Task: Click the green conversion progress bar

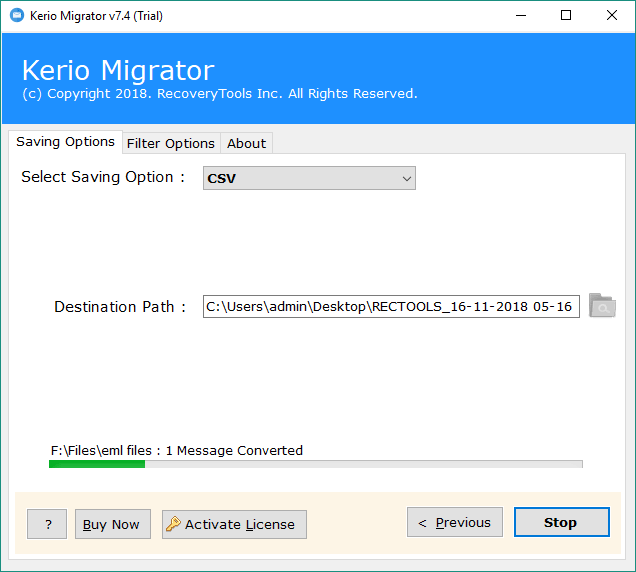Action: click(316, 464)
